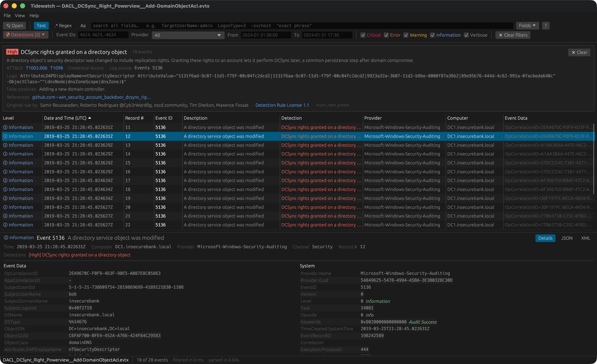The width and height of the screenshot is (597, 364).
Task: Click the Clear filters button
Action: [513, 35]
